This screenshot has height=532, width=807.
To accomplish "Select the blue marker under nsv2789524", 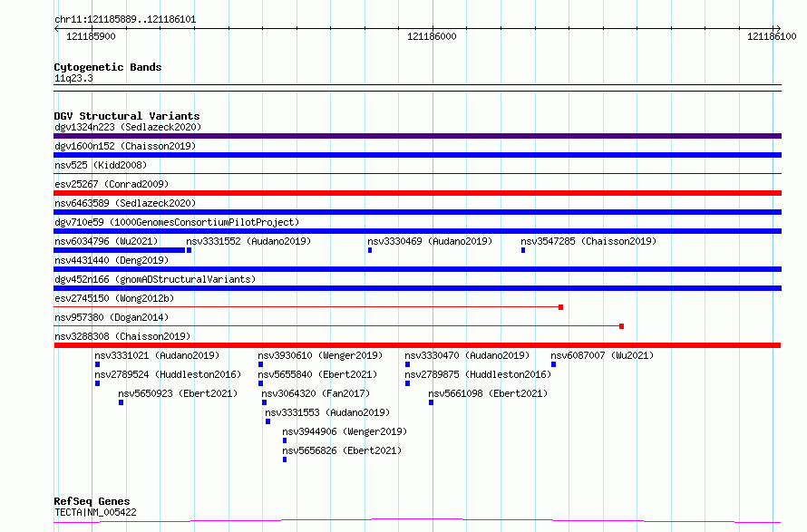I will pyautogui.click(x=97, y=383).
